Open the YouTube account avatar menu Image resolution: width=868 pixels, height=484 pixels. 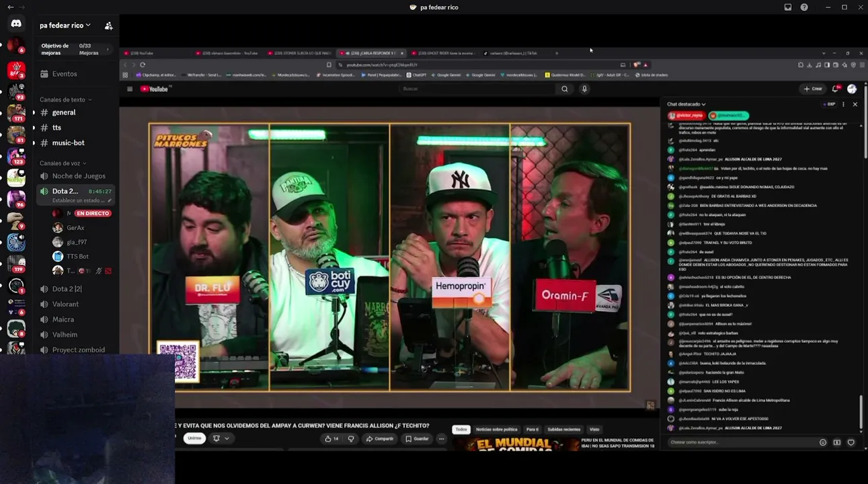[852, 89]
